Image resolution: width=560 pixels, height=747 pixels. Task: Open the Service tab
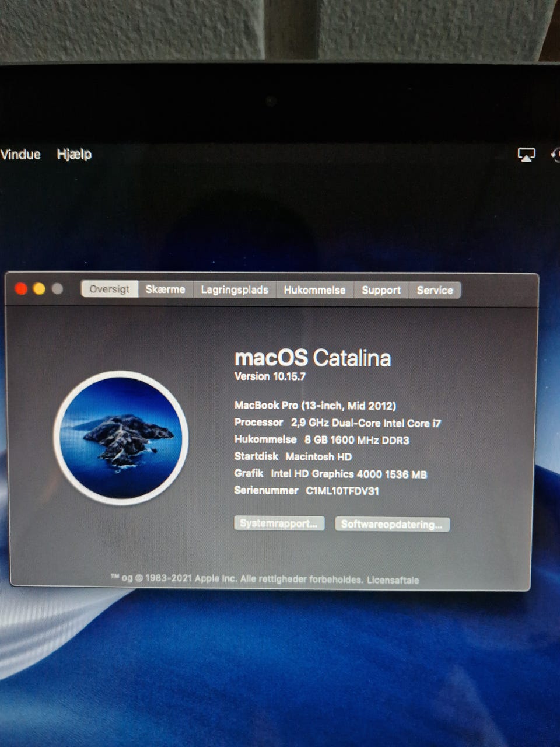point(435,290)
